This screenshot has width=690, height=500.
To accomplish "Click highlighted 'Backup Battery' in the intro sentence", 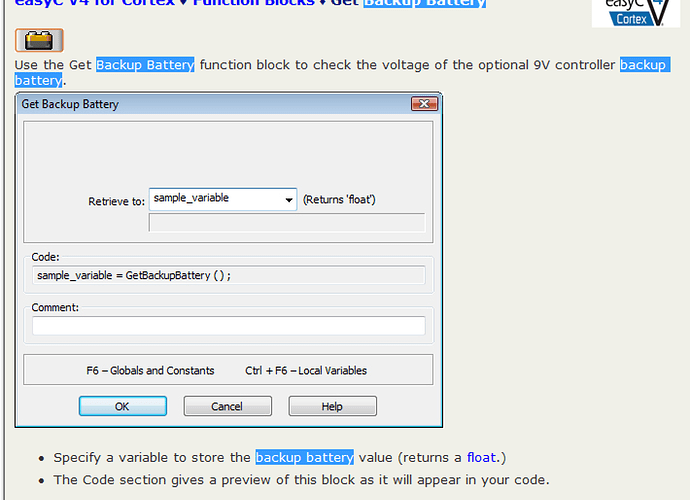I will pyautogui.click(x=145, y=65).
